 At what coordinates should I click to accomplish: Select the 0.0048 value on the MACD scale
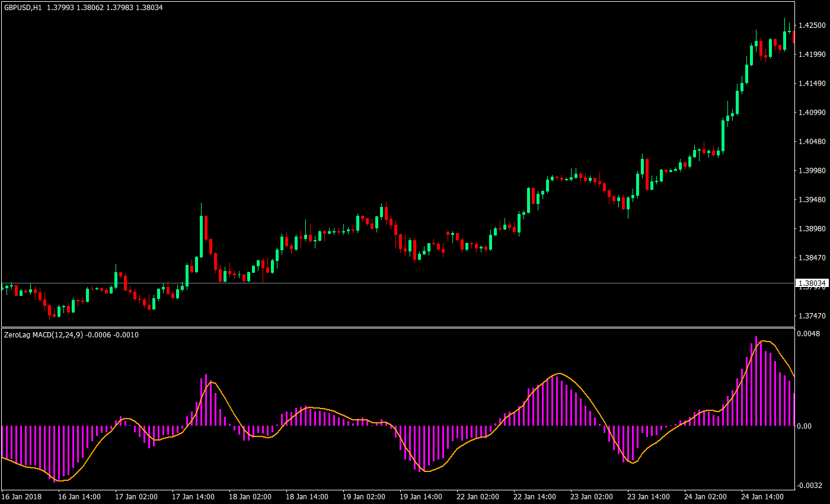[x=807, y=334]
